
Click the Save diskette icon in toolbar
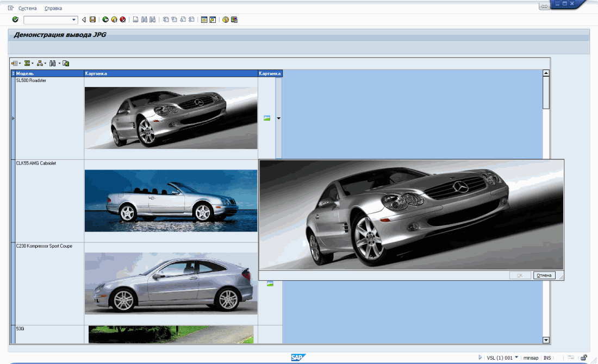(x=92, y=20)
